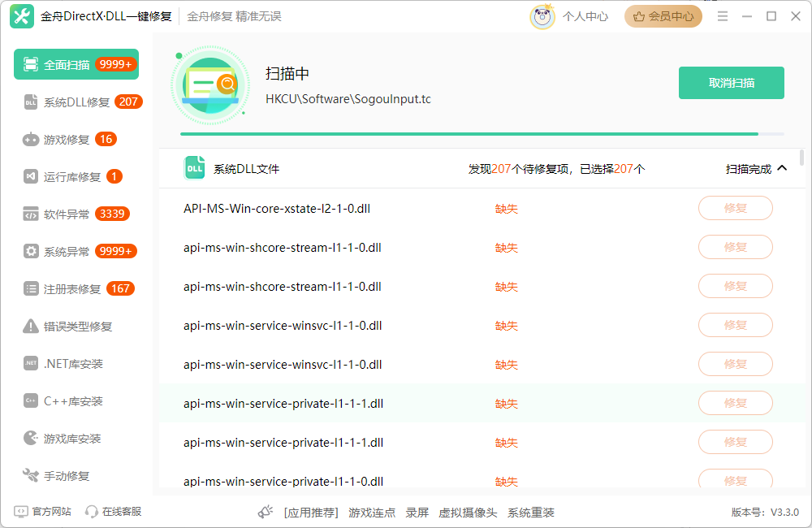Viewport: 812px width, 528px height.
Task: Open 个人中心 link
Action: pos(585,16)
